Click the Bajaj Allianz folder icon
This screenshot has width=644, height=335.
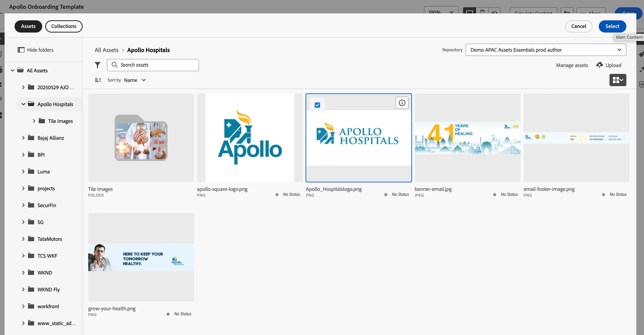point(31,138)
